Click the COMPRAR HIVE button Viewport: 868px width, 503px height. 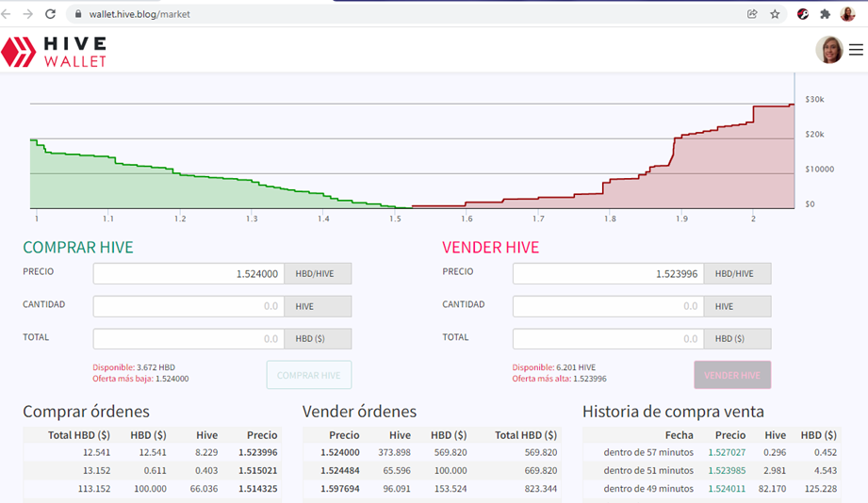point(309,375)
